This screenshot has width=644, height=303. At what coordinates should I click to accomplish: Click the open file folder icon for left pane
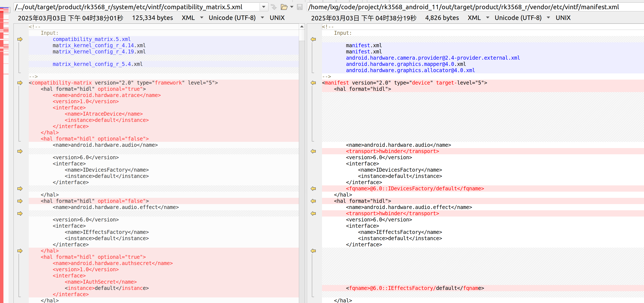coord(284,7)
